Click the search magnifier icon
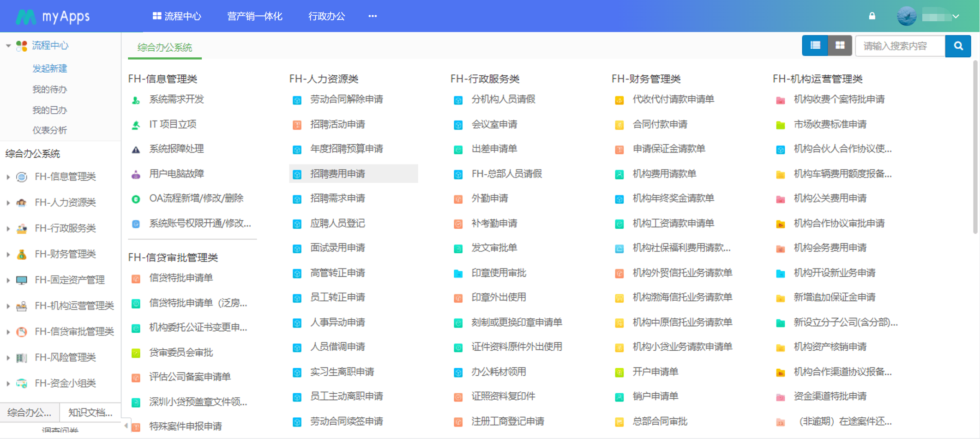980x439 pixels. click(958, 46)
